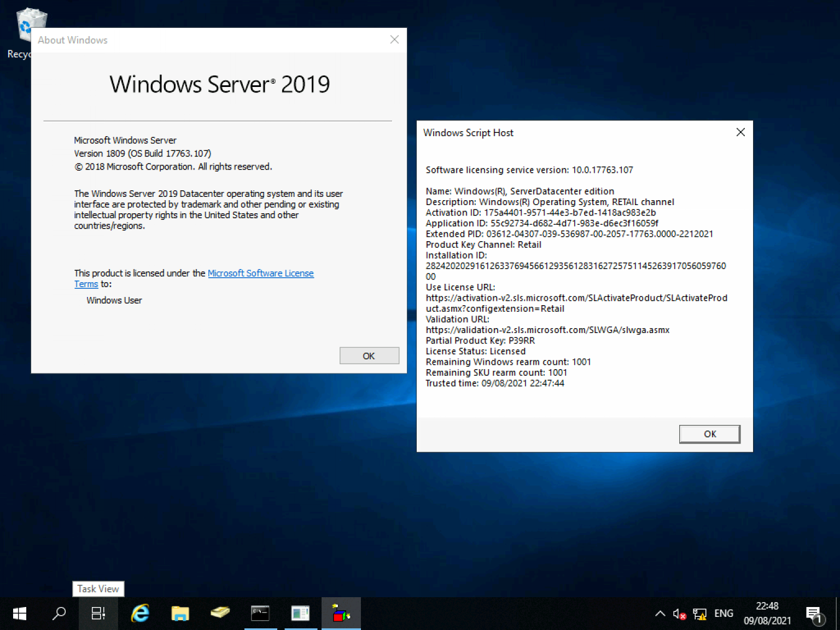Viewport: 840px width, 630px height.
Task: Open File Explorer from the taskbar
Action: pyautogui.click(x=180, y=613)
